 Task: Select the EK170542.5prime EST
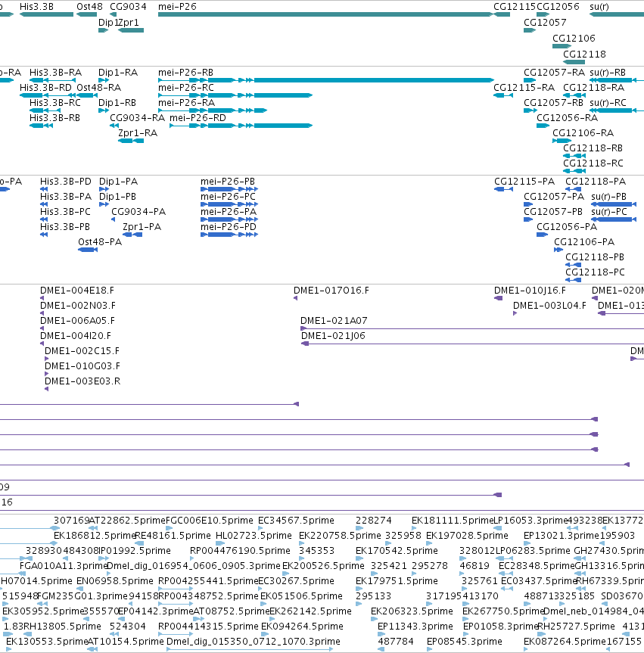359,558
